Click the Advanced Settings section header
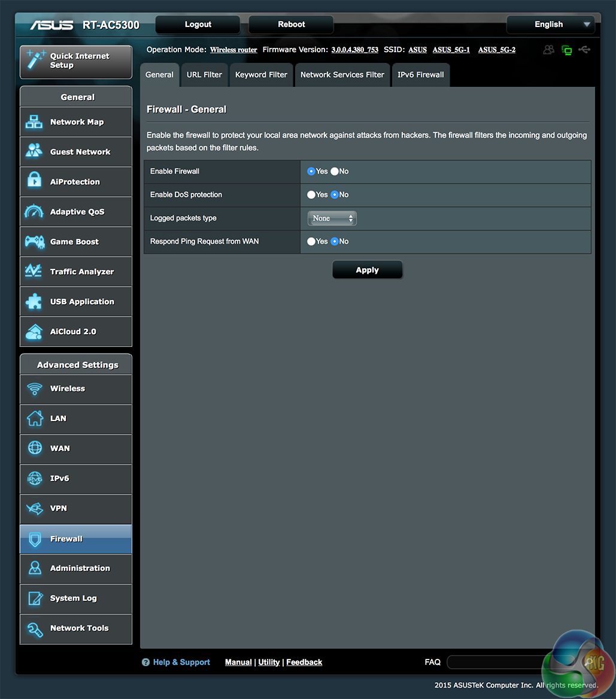Screen dimensions: 616x699 76,365
